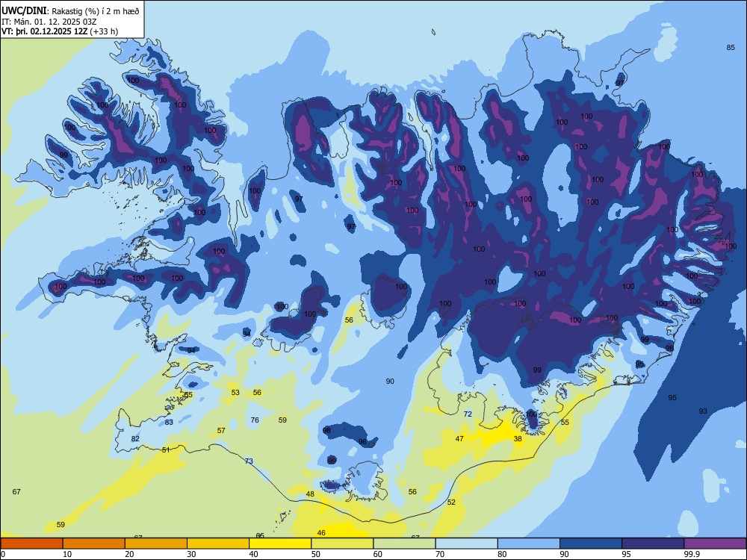Click the bright yellow 40–50 legend swatch
Image resolution: width=747 pixels, height=560 pixels.
tap(280, 544)
